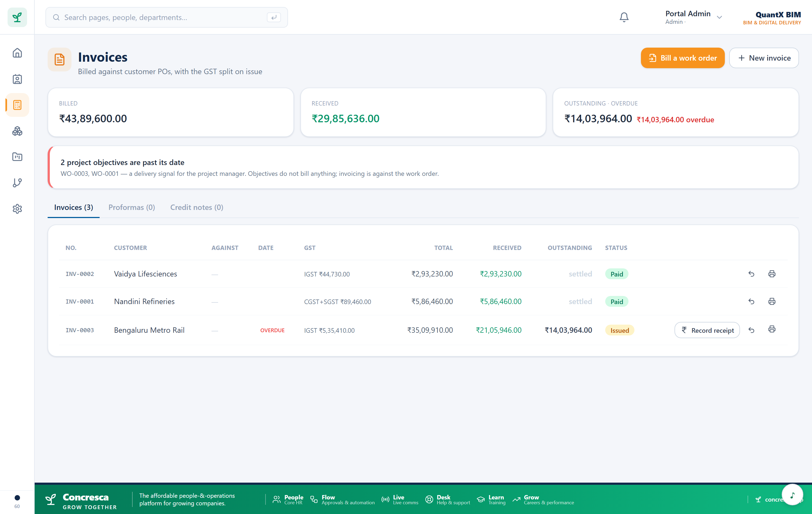This screenshot has width=812, height=514.
Task: Open Desk Help & support footer link
Action: pos(447,499)
